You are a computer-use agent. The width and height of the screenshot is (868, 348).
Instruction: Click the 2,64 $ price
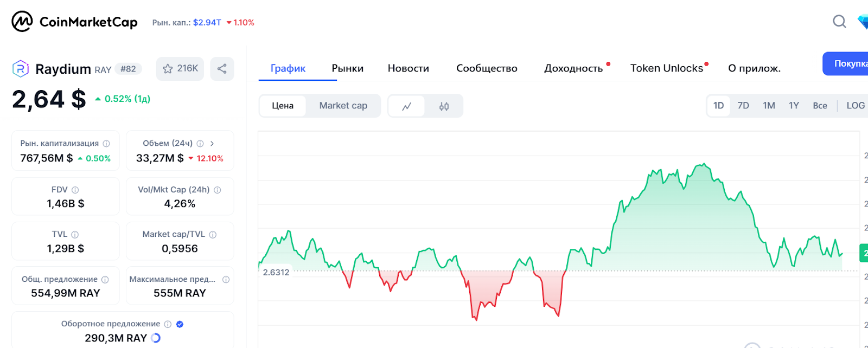(49, 99)
